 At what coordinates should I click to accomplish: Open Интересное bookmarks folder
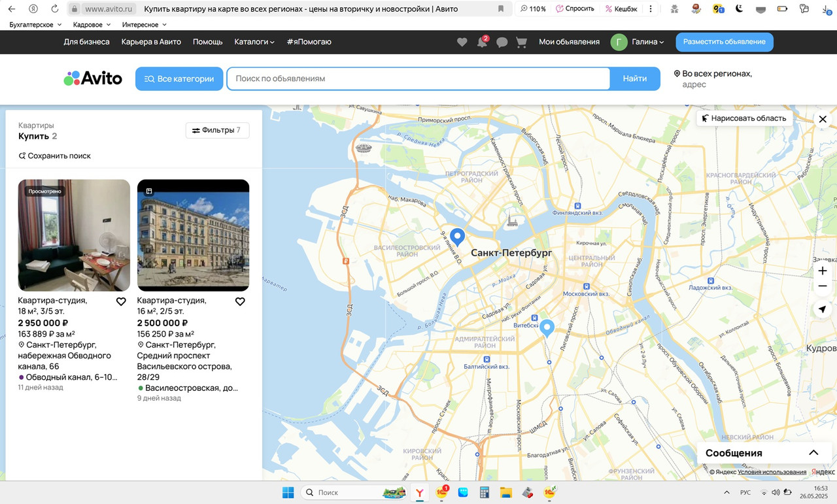click(144, 25)
